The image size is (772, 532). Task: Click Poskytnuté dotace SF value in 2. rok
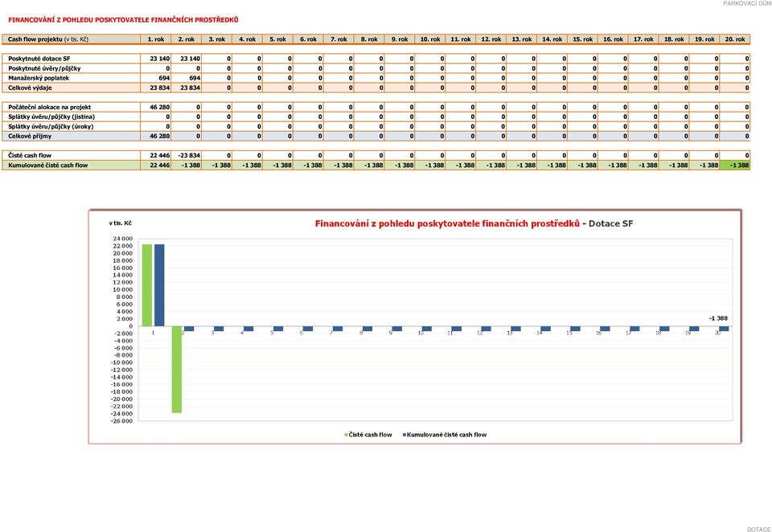(190, 59)
